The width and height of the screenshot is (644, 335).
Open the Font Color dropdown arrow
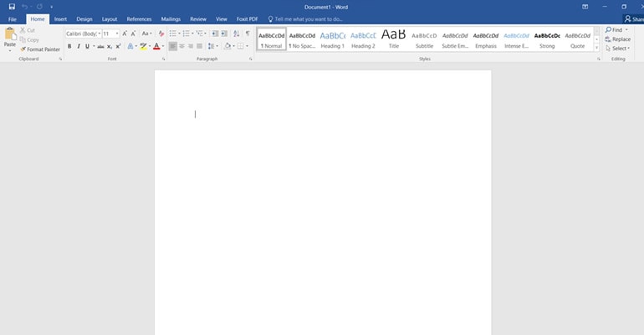[163, 46]
